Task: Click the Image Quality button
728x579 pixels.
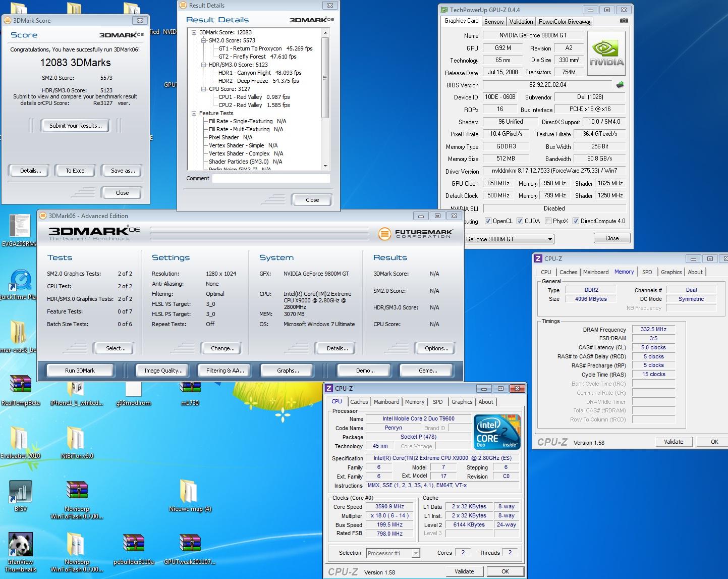Action: pyautogui.click(x=163, y=371)
